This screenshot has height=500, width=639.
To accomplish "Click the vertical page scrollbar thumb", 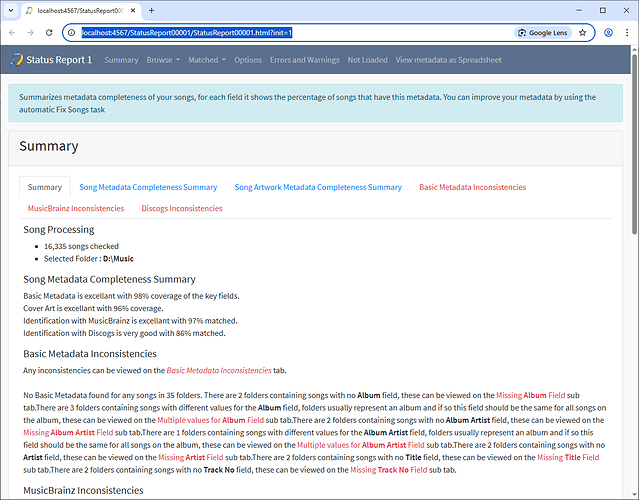I will [635, 143].
